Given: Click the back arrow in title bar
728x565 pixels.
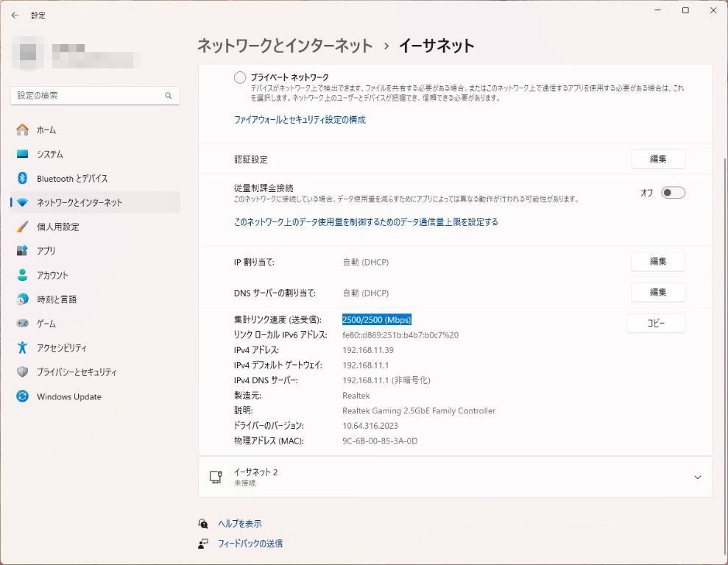Looking at the screenshot, I should [15, 15].
